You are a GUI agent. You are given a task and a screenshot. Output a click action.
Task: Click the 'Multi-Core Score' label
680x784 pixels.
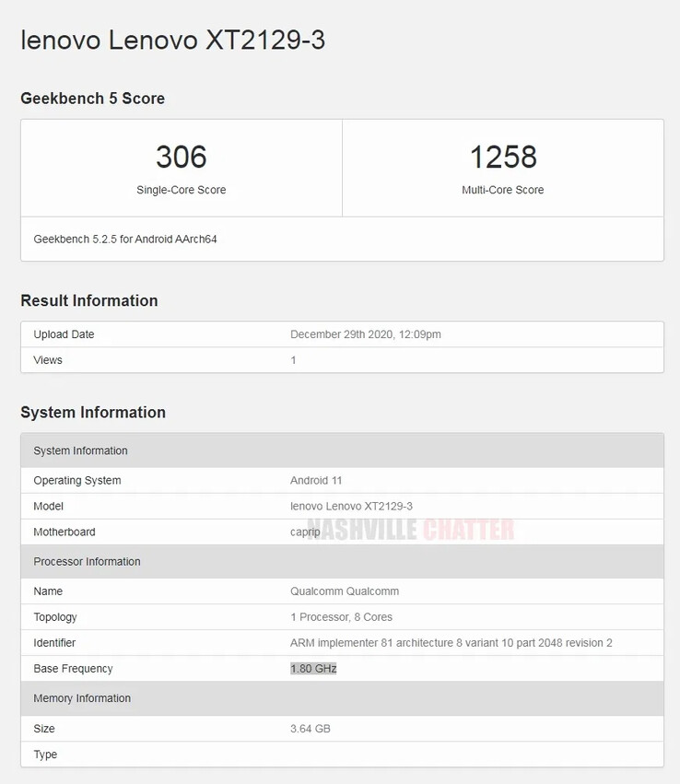click(503, 190)
